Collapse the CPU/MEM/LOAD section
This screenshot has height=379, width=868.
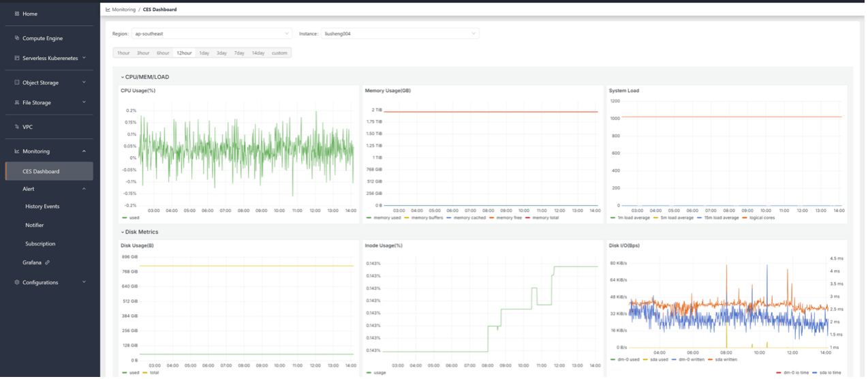click(144, 77)
